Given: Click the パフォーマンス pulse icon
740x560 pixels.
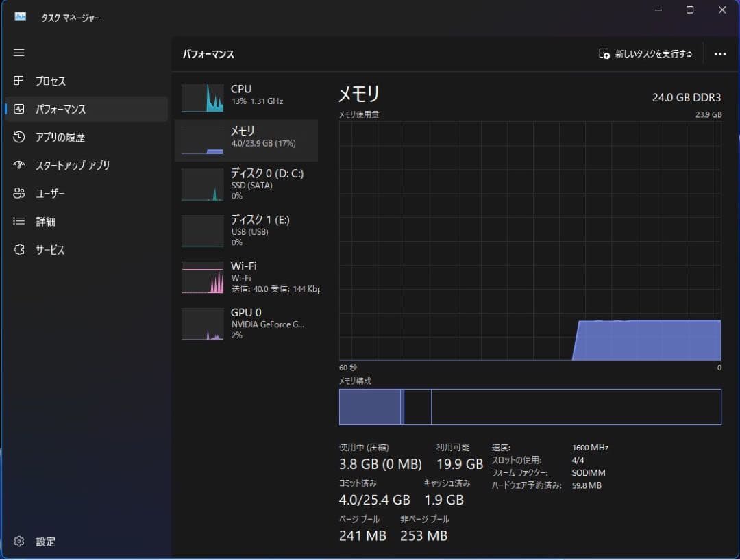Looking at the screenshot, I should (x=19, y=109).
